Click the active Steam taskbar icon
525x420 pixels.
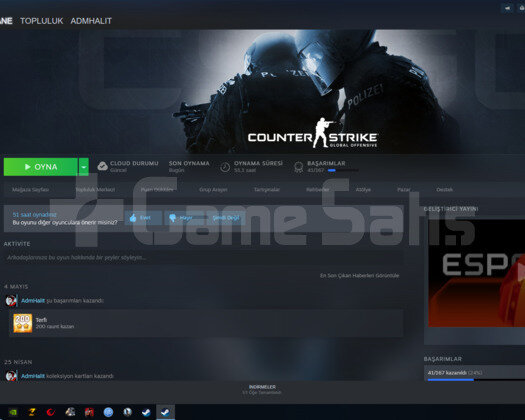click(x=165, y=412)
